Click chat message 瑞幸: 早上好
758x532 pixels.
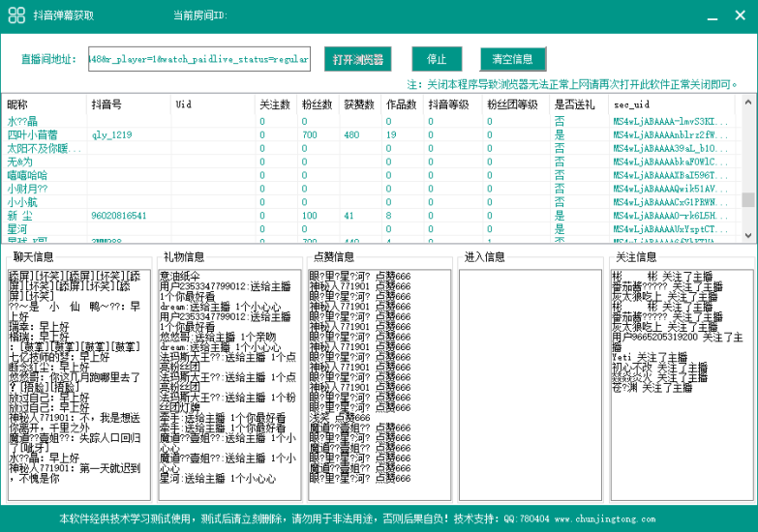click(x=39, y=327)
